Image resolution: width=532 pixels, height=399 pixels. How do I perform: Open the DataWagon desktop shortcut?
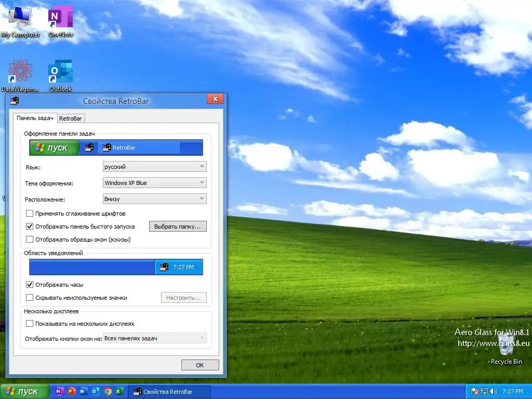click(20, 76)
